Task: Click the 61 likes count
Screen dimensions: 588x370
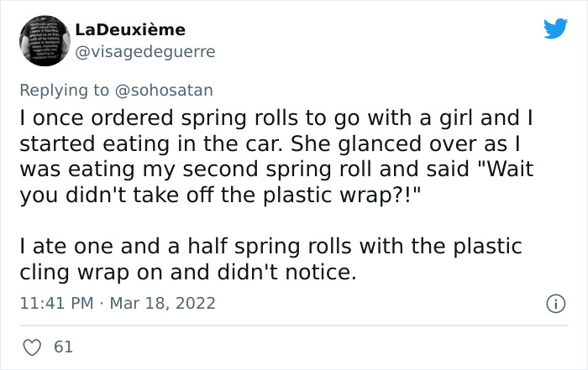Action: [63, 346]
